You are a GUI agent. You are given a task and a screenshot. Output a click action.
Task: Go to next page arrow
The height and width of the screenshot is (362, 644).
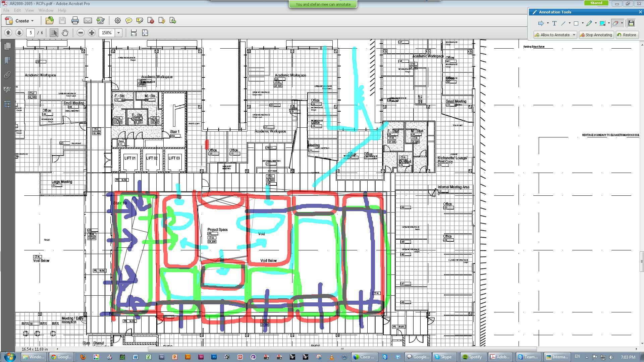pyautogui.click(x=19, y=33)
